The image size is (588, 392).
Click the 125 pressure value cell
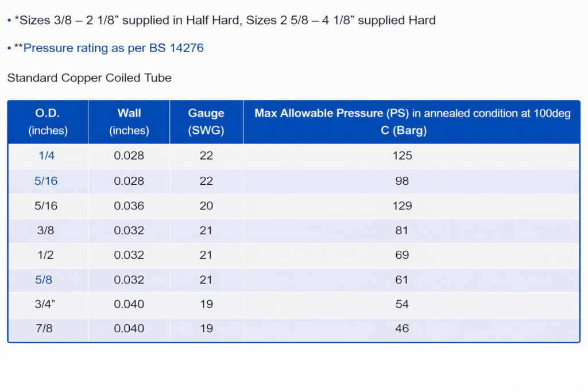point(403,156)
